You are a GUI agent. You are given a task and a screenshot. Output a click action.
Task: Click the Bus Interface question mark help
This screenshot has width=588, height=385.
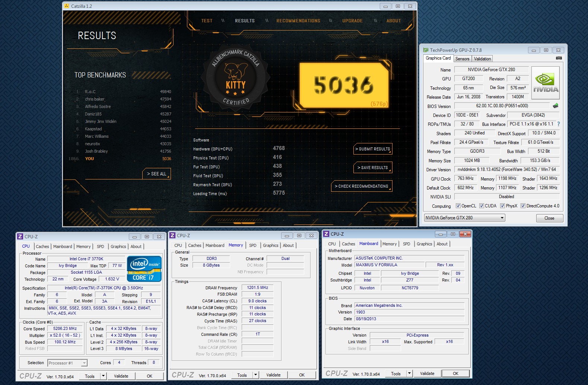point(558,124)
